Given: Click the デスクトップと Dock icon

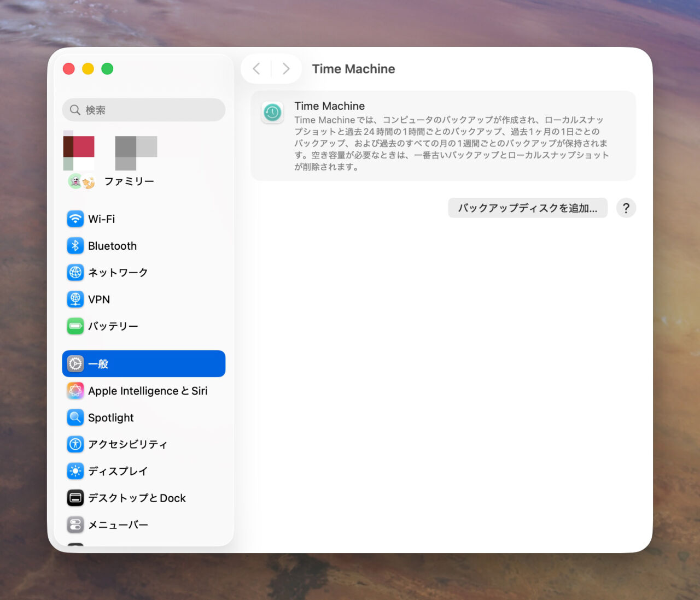Looking at the screenshot, I should pos(75,498).
